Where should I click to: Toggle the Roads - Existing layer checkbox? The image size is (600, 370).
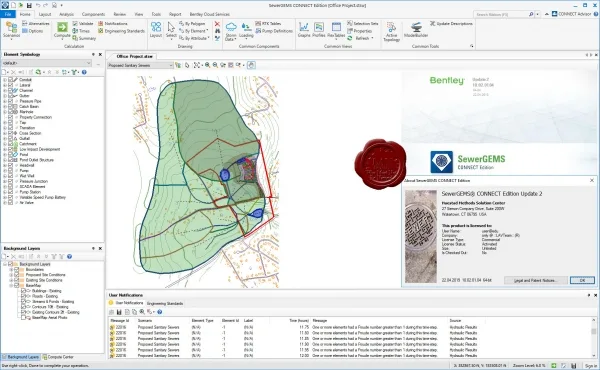(23, 296)
